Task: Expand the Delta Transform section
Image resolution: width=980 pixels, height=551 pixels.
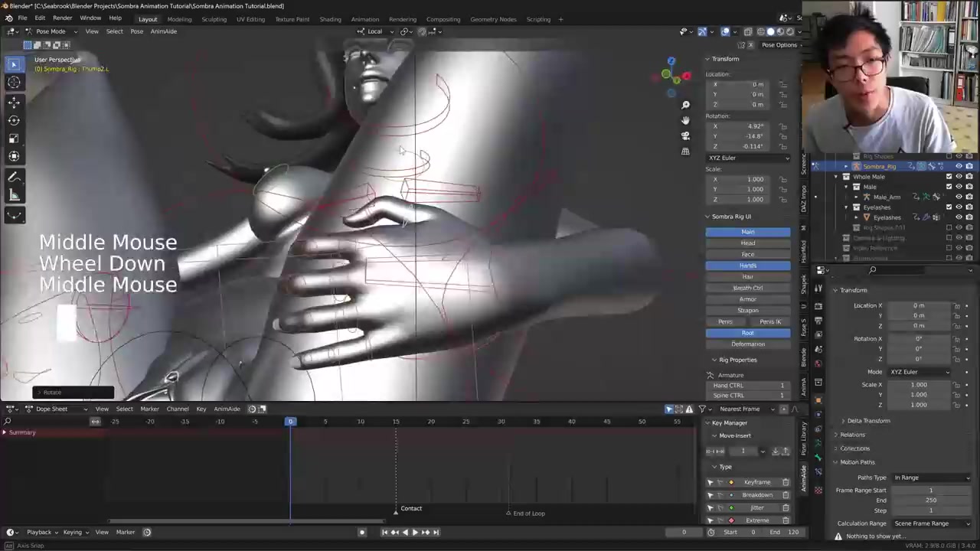Action: tap(868, 421)
